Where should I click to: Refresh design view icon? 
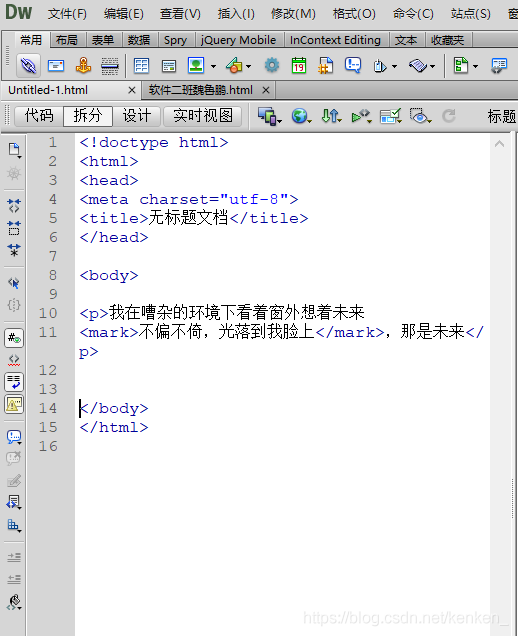[x=449, y=116]
